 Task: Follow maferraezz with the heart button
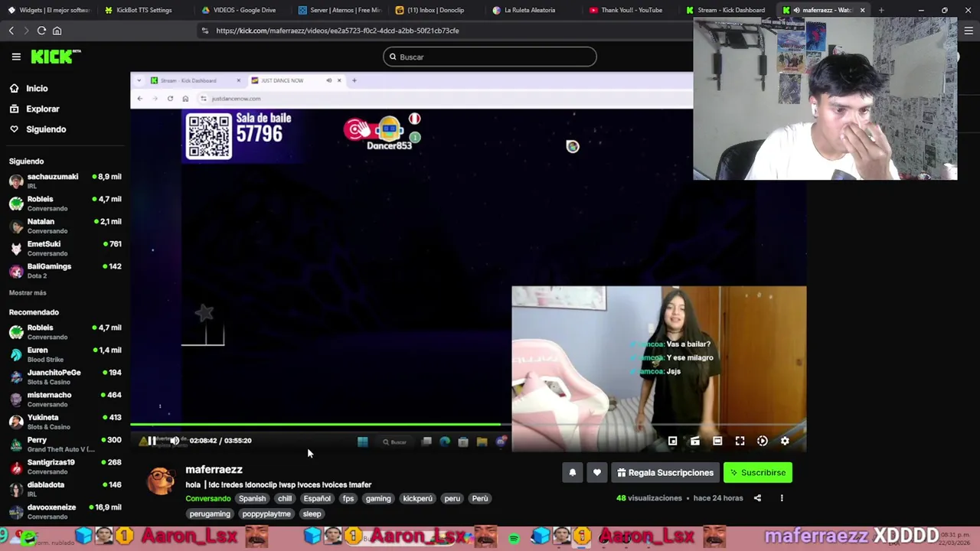[x=597, y=473]
